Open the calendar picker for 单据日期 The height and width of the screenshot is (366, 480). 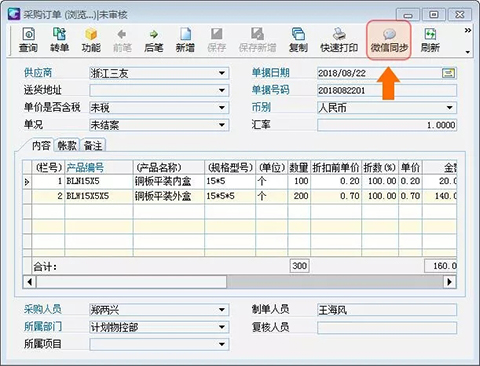448,73
